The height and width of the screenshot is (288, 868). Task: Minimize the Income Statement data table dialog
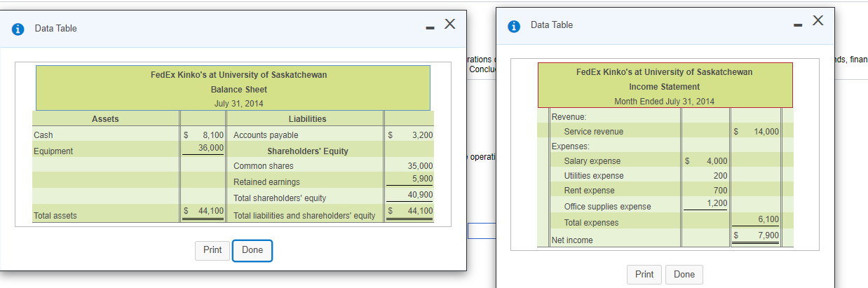tap(798, 27)
